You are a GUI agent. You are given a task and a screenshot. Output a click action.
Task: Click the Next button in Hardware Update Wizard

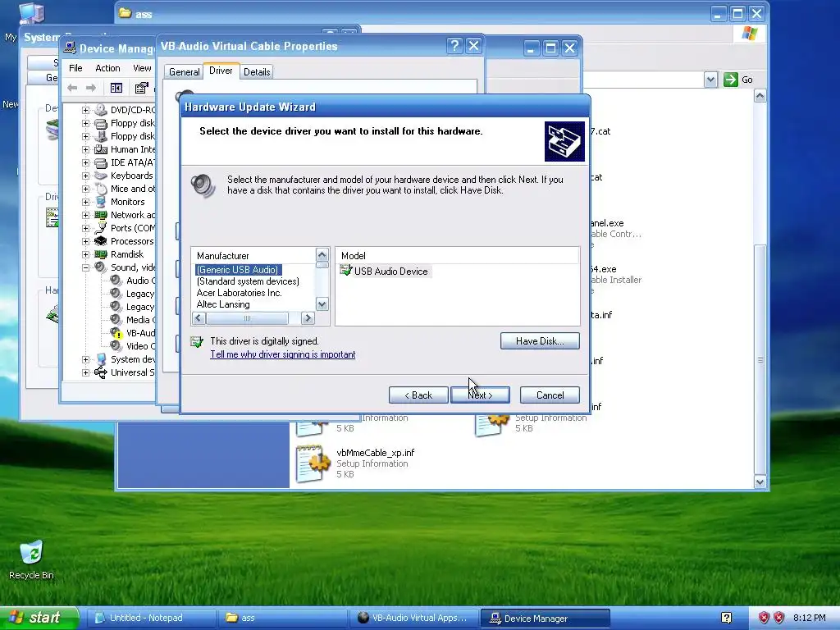480,395
